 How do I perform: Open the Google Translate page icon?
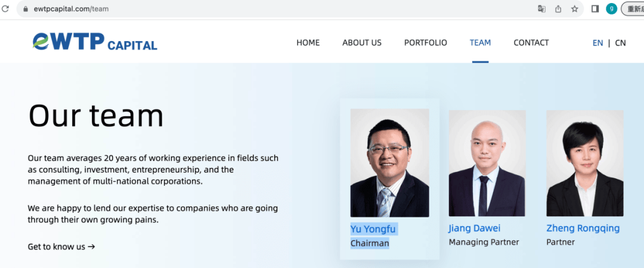541,9
